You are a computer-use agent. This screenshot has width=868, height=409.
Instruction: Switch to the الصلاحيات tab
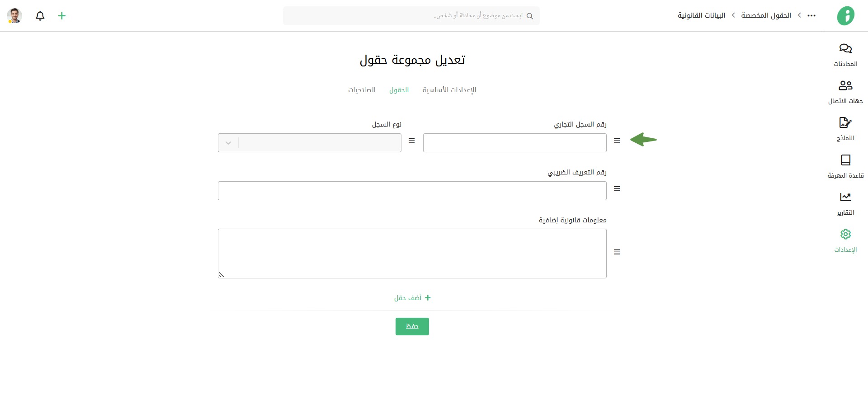(x=362, y=90)
